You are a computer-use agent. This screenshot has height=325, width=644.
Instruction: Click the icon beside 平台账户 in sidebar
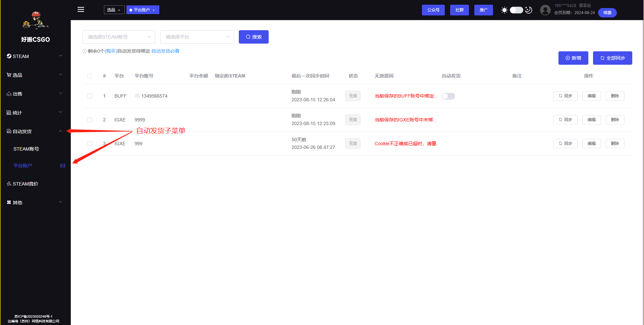point(63,166)
